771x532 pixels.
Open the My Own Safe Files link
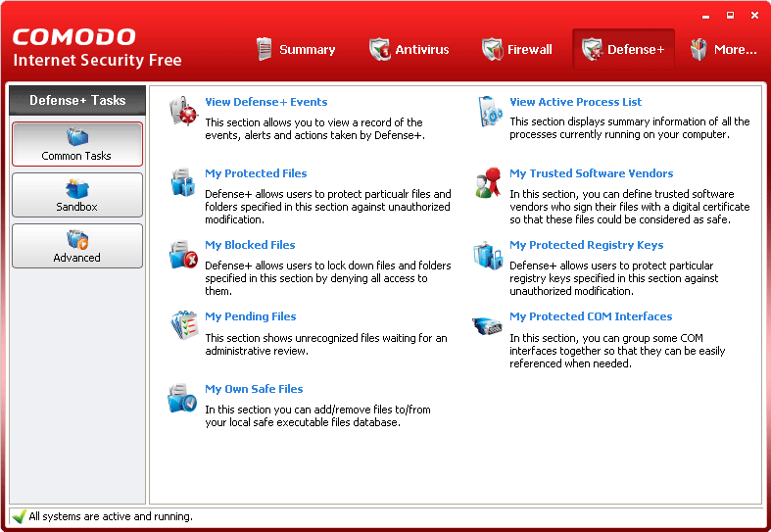click(x=254, y=389)
